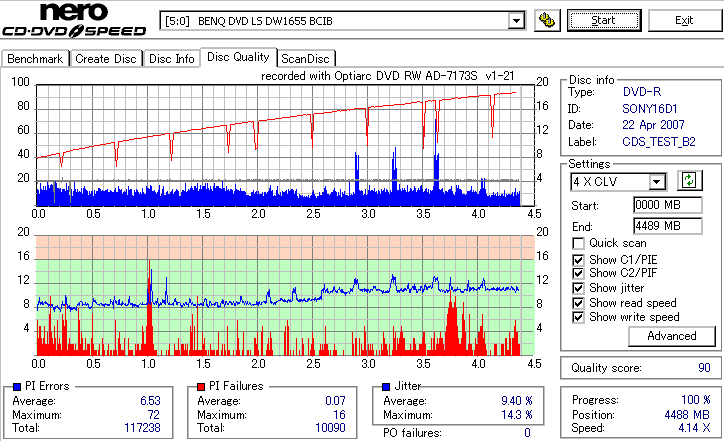Switch to the Benchmark tab
The height and width of the screenshot is (441, 724).
35,59
